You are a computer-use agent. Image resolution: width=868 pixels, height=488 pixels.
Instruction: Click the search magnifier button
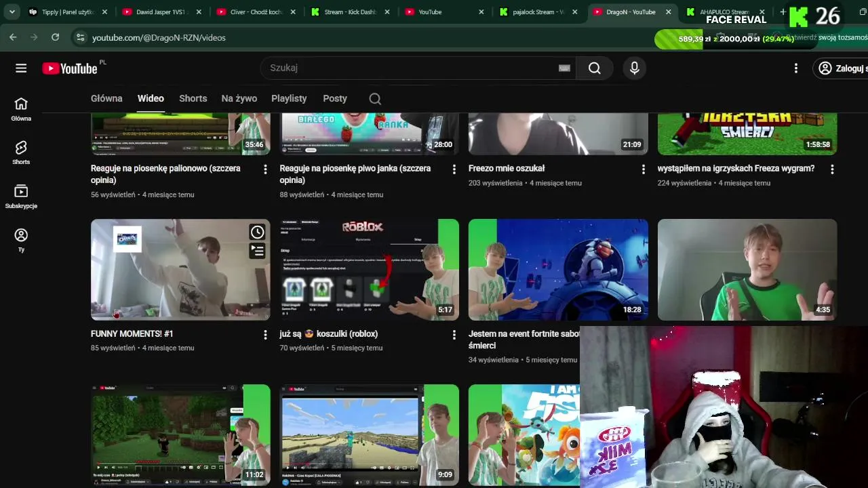[x=595, y=68]
